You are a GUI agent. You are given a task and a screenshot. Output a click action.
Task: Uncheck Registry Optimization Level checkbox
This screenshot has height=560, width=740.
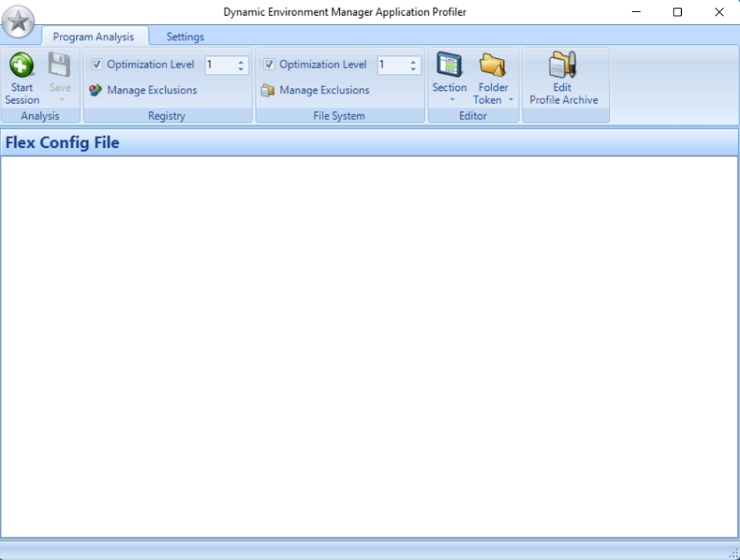(97, 65)
